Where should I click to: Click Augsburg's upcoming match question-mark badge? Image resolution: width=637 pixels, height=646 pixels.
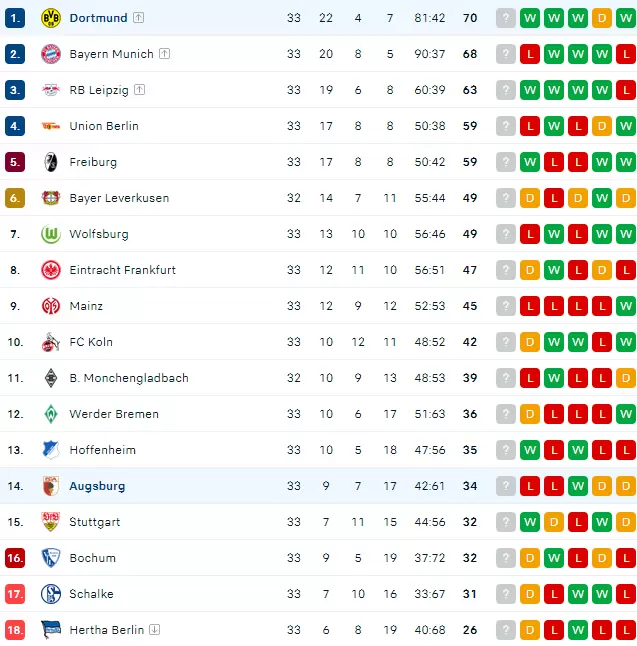(506, 486)
